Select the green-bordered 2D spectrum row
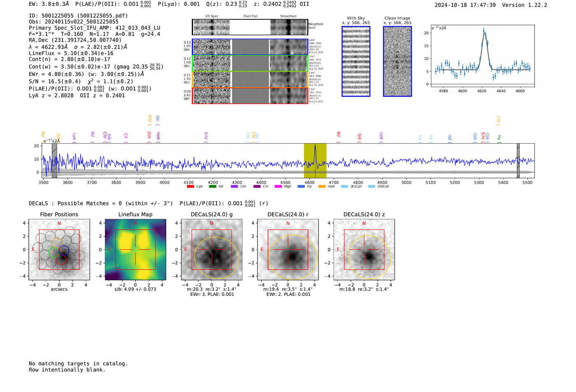The height and width of the screenshot is (392, 576). (x=250, y=63)
